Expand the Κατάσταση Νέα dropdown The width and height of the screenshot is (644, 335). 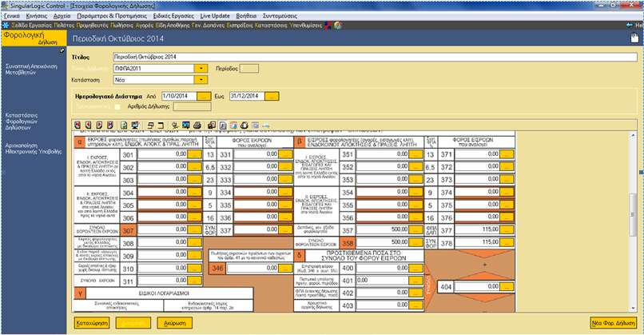[201, 80]
